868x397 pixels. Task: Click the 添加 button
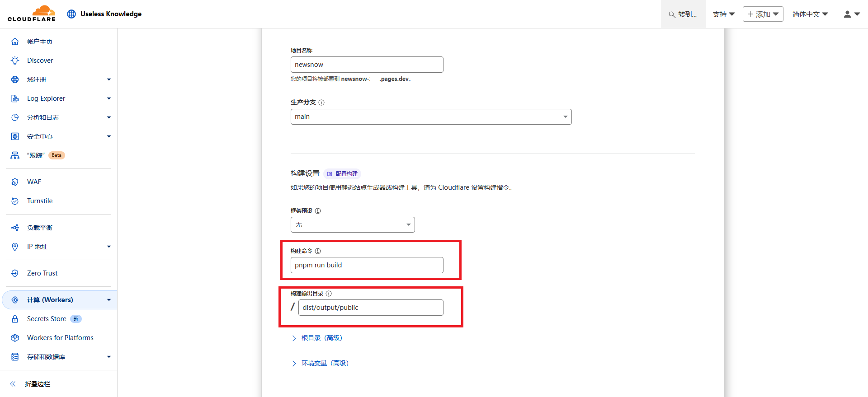tap(763, 14)
